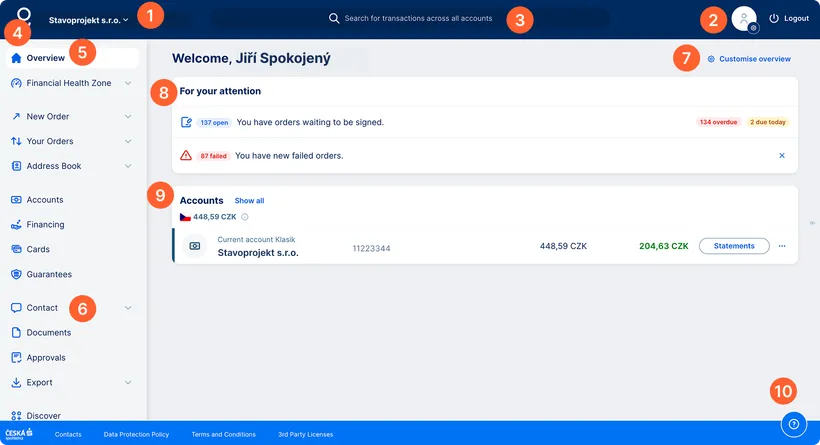Expand the Contact chevron
820x445 pixels.
128,308
